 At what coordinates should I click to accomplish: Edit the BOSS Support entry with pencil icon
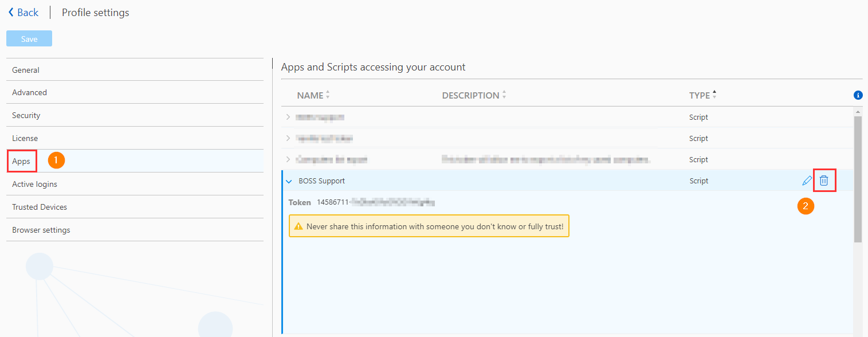(x=807, y=181)
